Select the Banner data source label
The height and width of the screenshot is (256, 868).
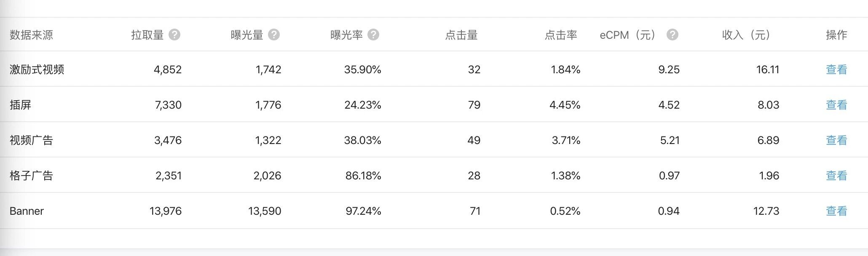point(27,211)
